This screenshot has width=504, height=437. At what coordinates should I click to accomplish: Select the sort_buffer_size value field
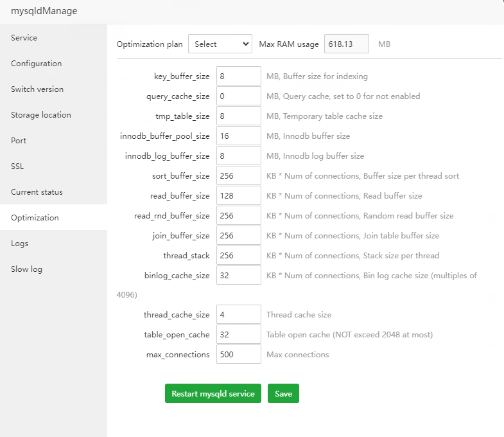(x=238, y=176)
